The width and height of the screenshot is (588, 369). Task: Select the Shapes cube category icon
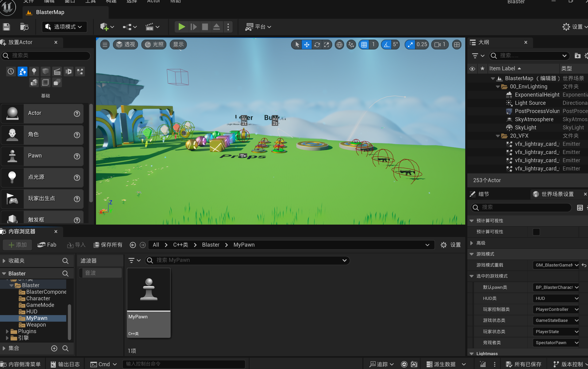click(x=45, y=72)
